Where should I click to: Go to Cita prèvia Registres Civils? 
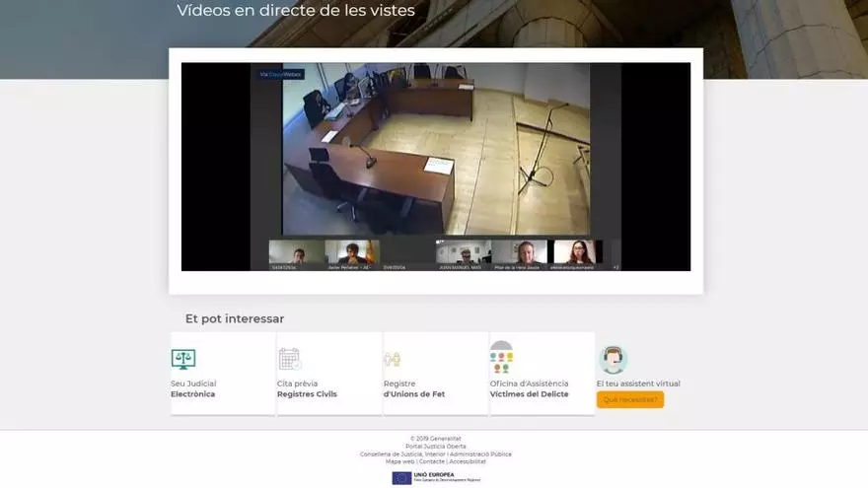point(307,388)
